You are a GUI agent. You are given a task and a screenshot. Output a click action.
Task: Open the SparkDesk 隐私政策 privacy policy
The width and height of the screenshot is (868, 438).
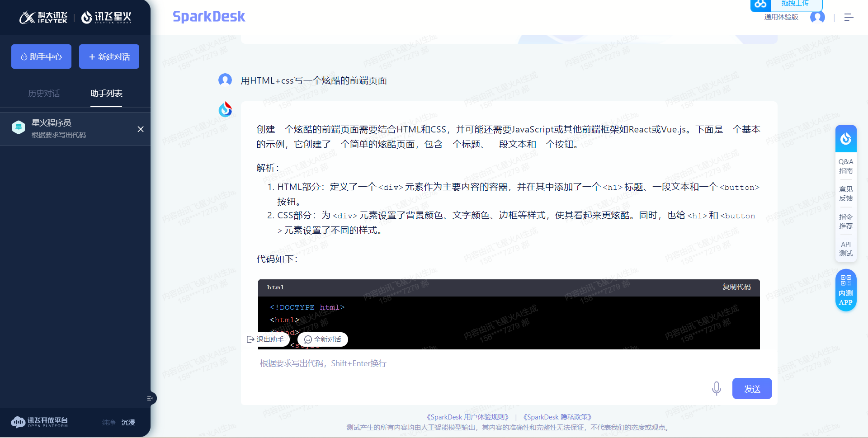pos(557,417)
